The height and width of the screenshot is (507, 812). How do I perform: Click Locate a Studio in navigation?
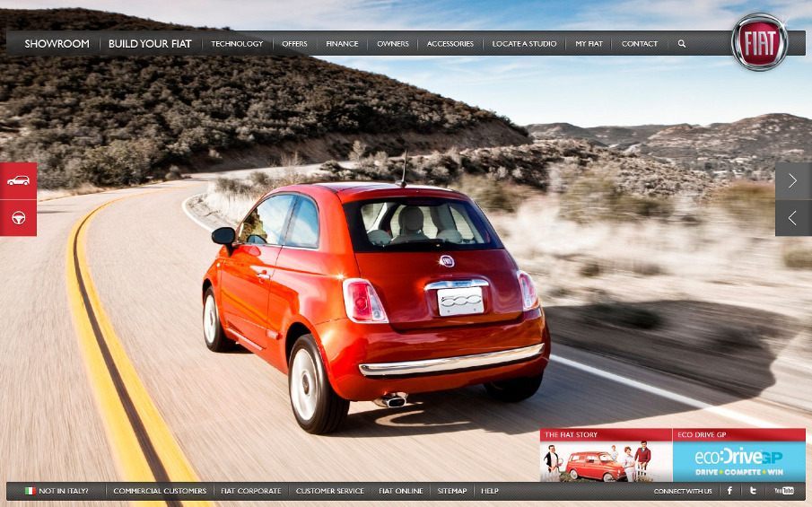click(524, 43)
